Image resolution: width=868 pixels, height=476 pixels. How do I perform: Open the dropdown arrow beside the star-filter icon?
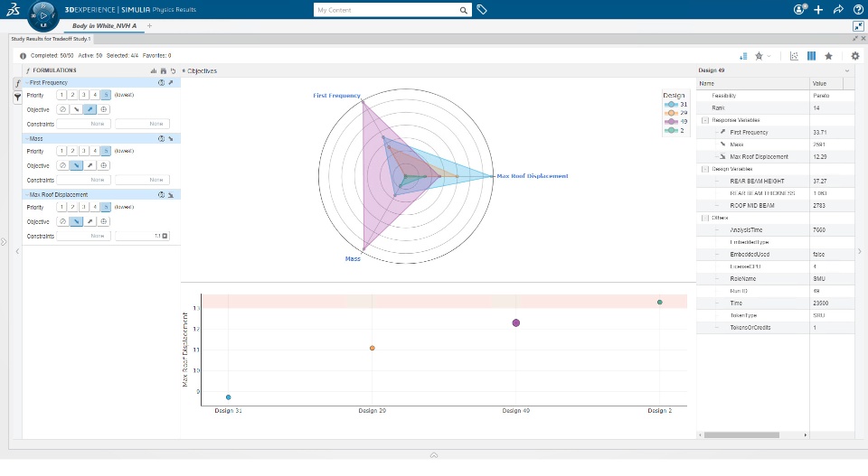769,56
